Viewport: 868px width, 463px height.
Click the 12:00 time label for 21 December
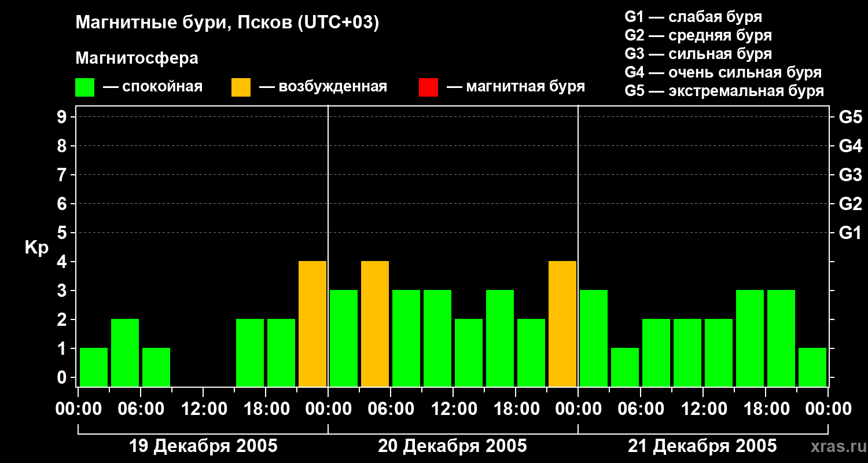coord(703,409)
